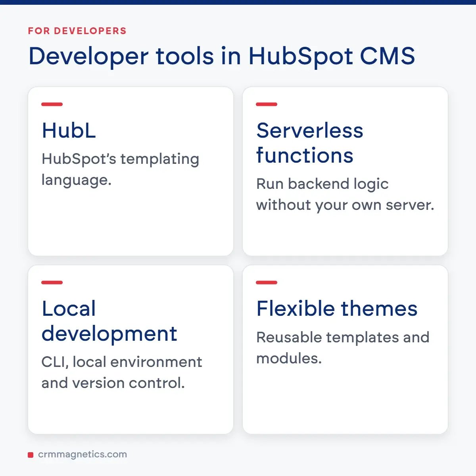Click the 'HubSpot's templating language.' description
The height and width of the screenshot is (476, 476).
coord(120,169)
